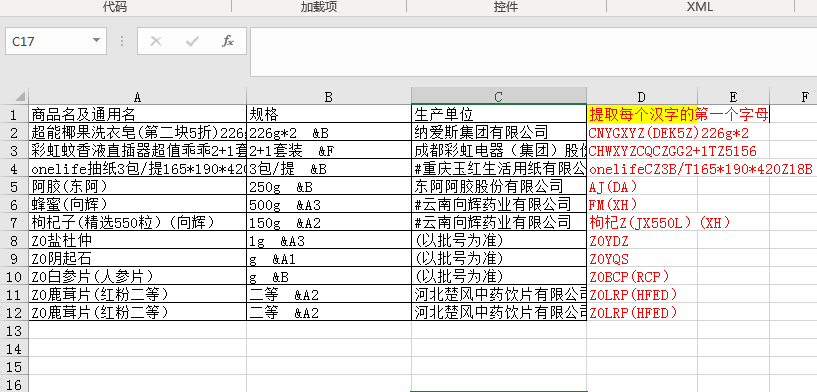817x392 pixels.
Task: Click the Select All corner triangle
Action: coord(20,97)
